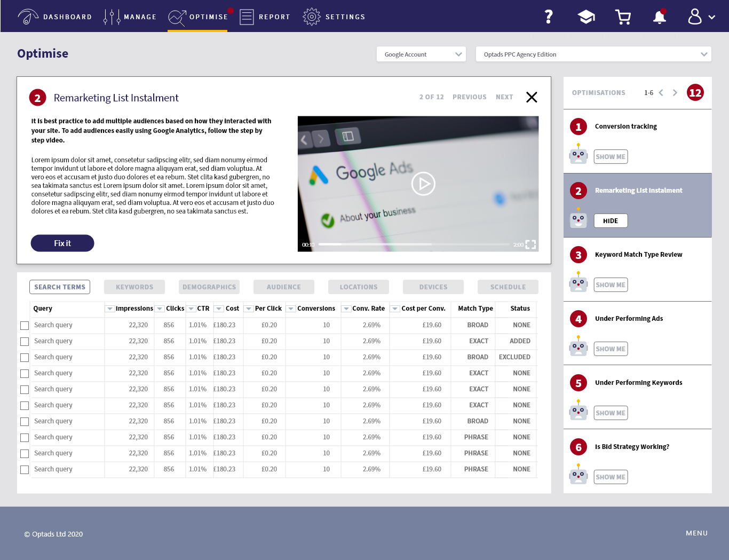Viewport: 729px width, 560px height.
Task: Tick checkbox of the sixth Search query row
Action: (25, 406)
